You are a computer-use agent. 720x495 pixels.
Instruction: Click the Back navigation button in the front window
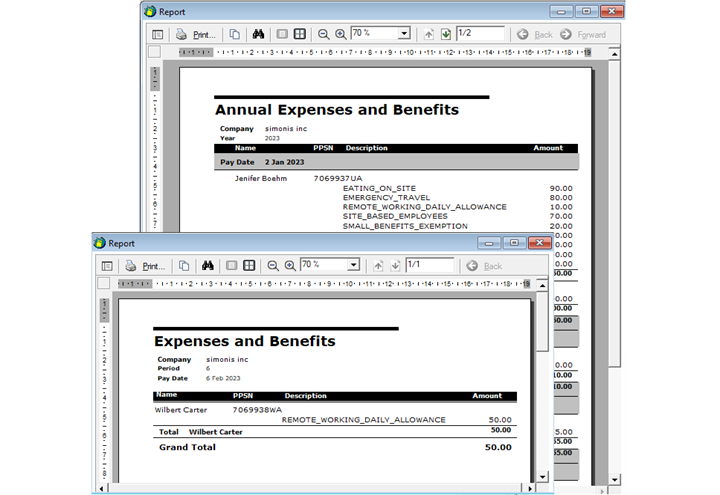tap(484, 266)
